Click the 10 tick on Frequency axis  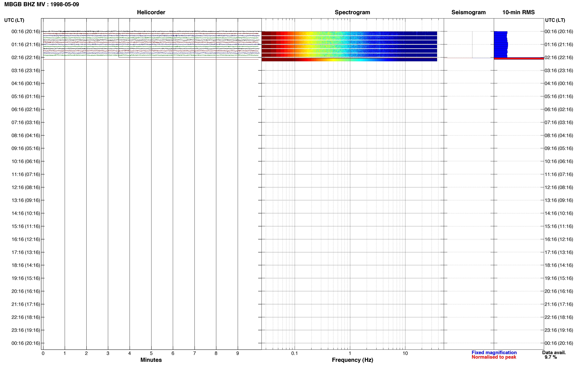[x=405, y=353]
